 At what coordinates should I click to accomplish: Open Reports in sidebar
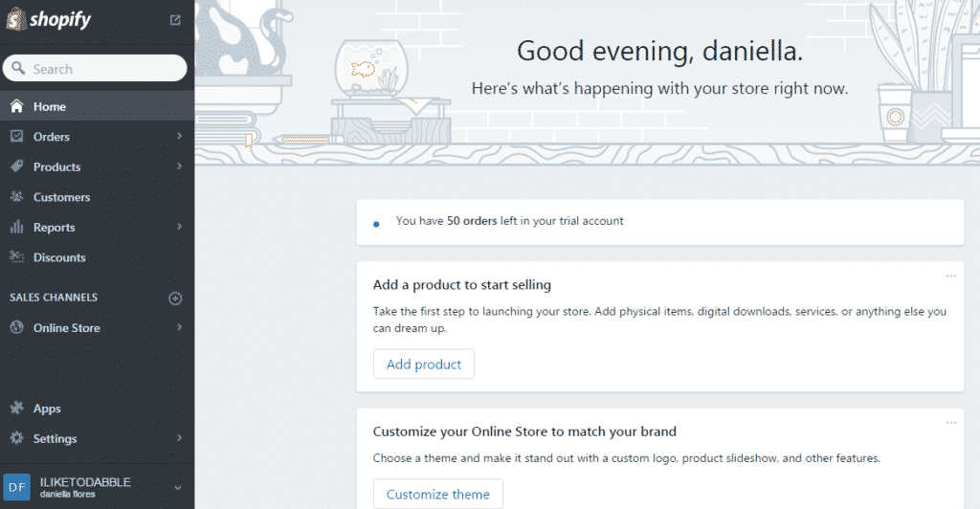[x=97, y=228]
